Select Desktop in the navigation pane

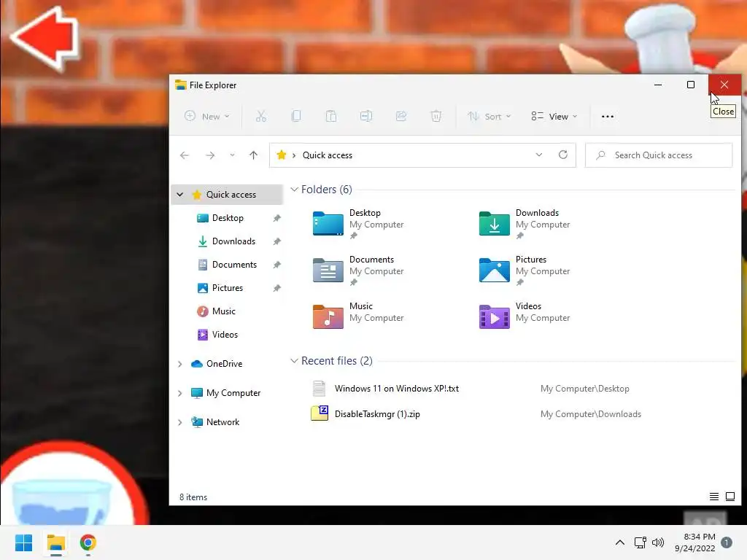(x=228, y=218)
